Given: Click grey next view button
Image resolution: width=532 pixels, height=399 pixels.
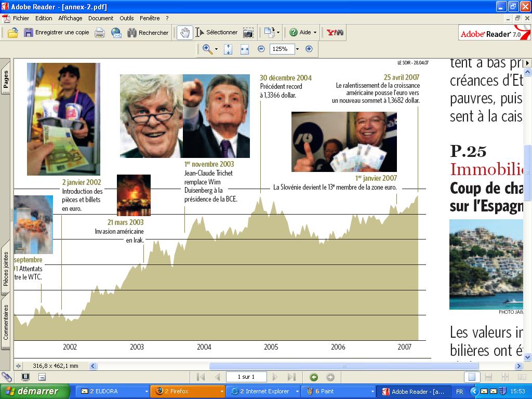Looking at the screenshot, I should 330,377.
